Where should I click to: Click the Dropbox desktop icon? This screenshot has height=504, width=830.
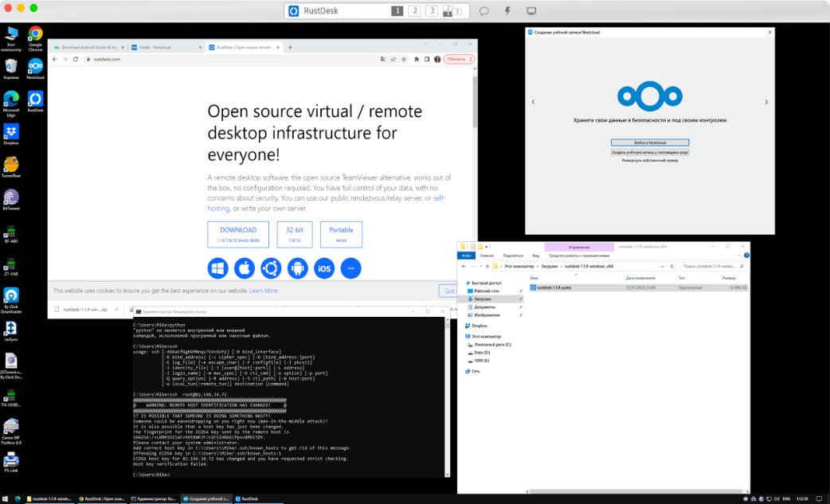(x=11, y=134)
